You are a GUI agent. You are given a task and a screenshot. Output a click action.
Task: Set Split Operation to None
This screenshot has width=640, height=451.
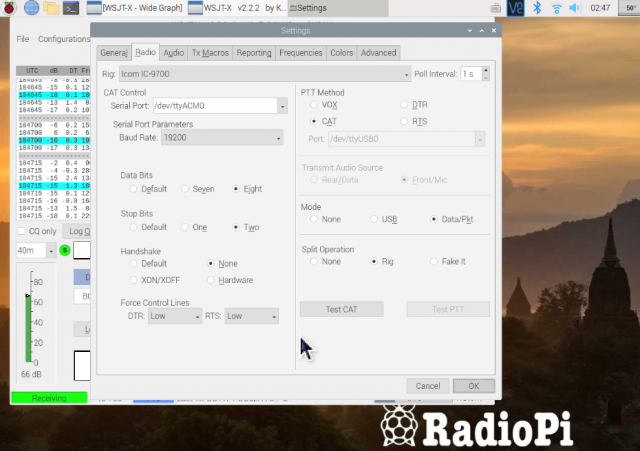325,261
